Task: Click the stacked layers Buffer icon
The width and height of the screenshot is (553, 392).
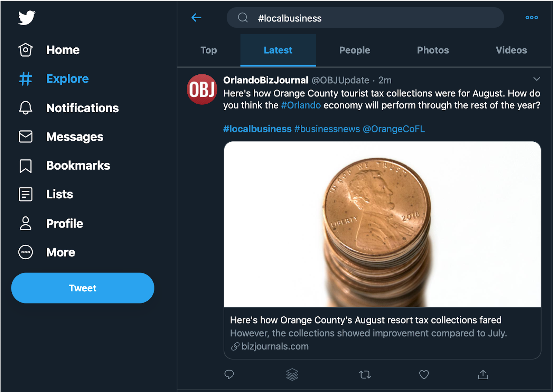Action: [x=292, y=374]
